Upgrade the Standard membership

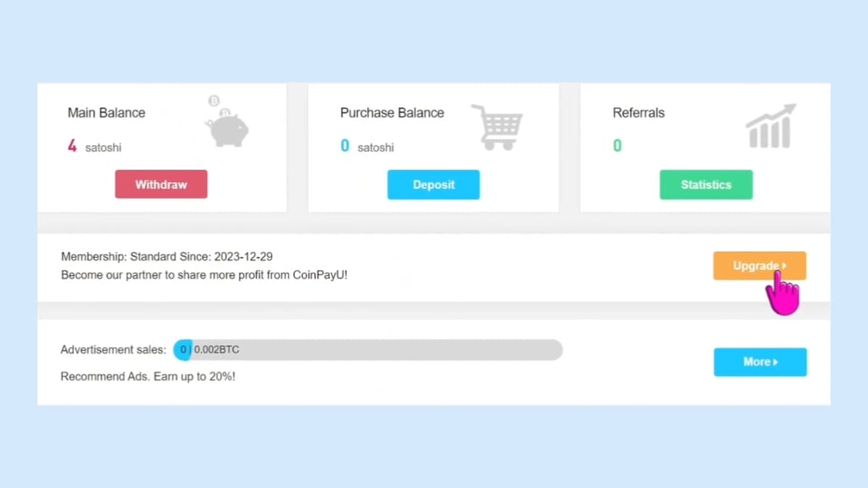tap(759, 266)
